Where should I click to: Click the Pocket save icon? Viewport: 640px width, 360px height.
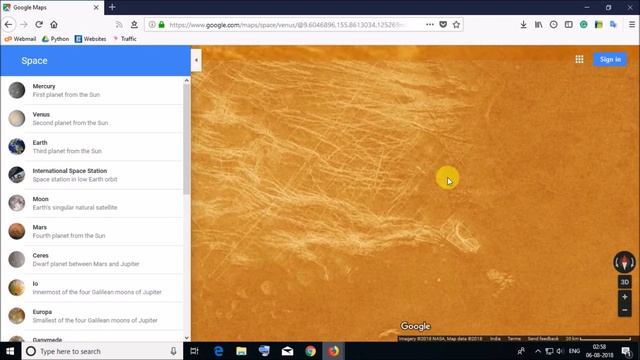[443, 24]
